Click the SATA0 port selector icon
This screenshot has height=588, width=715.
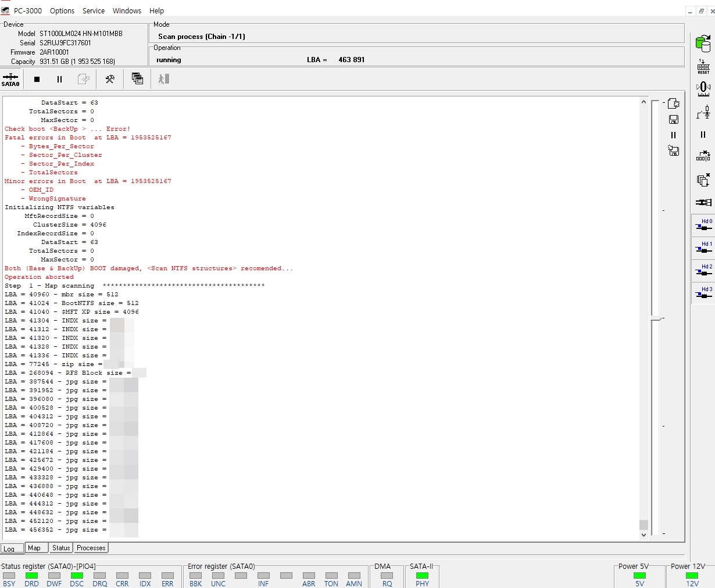point(10,79)
